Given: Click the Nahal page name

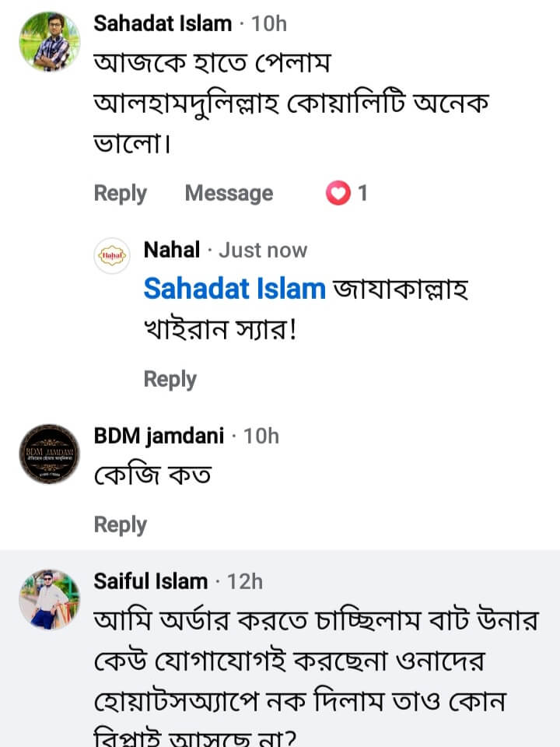Looking at the screenshot, I should pos(172,250).
